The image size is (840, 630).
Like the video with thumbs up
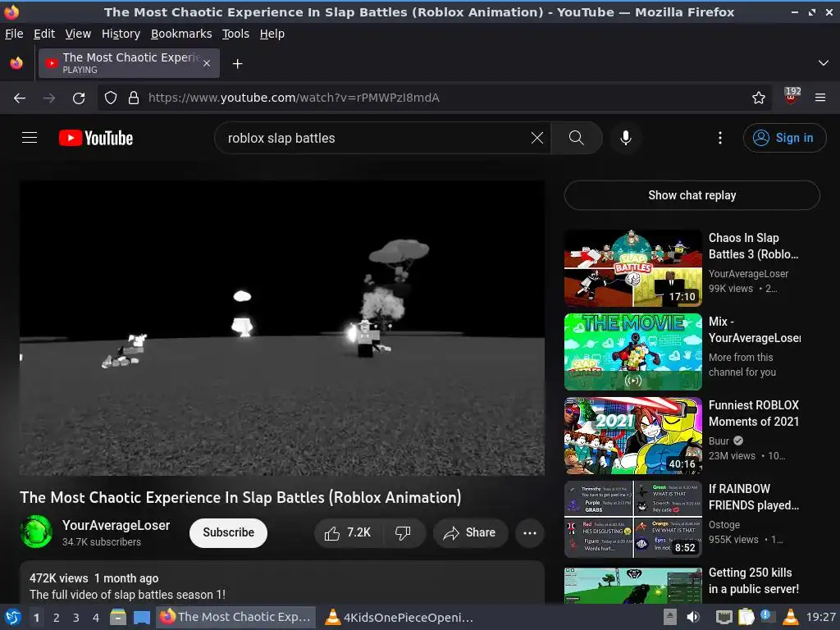(x=348, y=532)
